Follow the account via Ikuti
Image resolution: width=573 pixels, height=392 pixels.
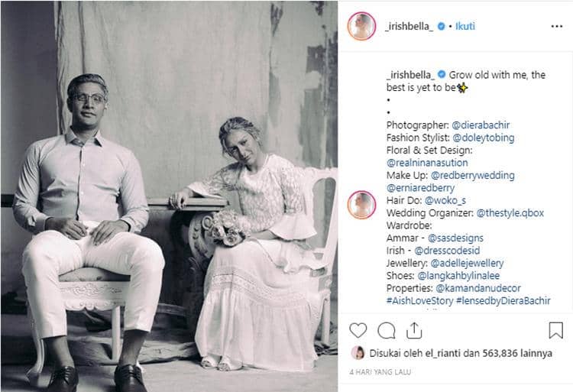tap(465, 26)
